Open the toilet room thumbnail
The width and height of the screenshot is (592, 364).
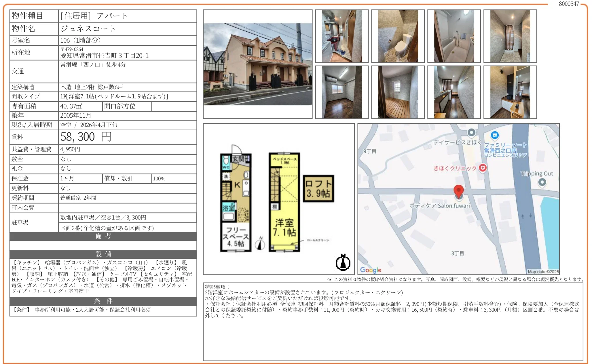point(398,36)
